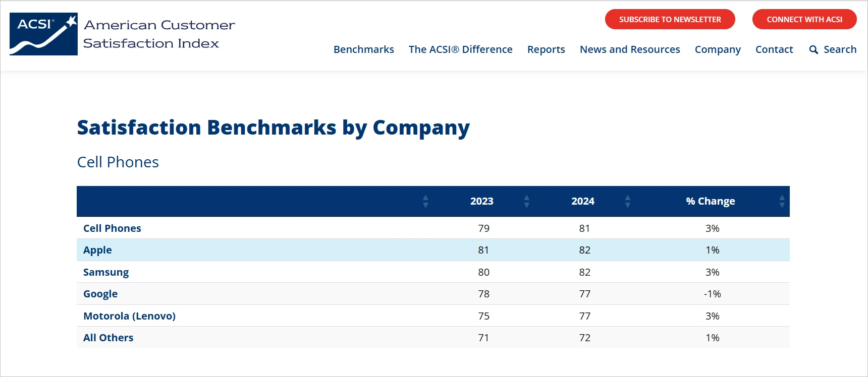Viewport: 868px width, 377px height.
Task: Select the 2023 column header
Action: pyautogui.click(x=482, y=201)
